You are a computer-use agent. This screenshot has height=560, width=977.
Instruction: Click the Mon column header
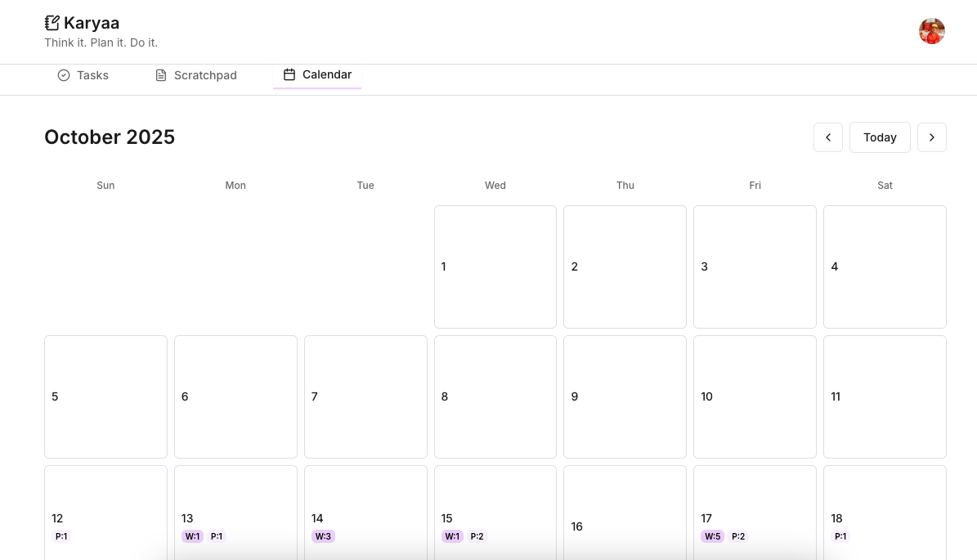click(x=235, y=186)
